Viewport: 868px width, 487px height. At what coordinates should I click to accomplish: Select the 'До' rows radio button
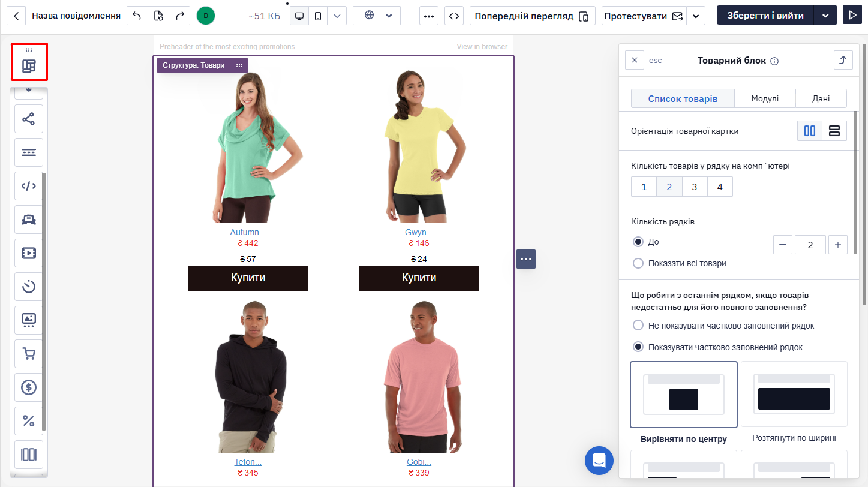pos(638,242)
